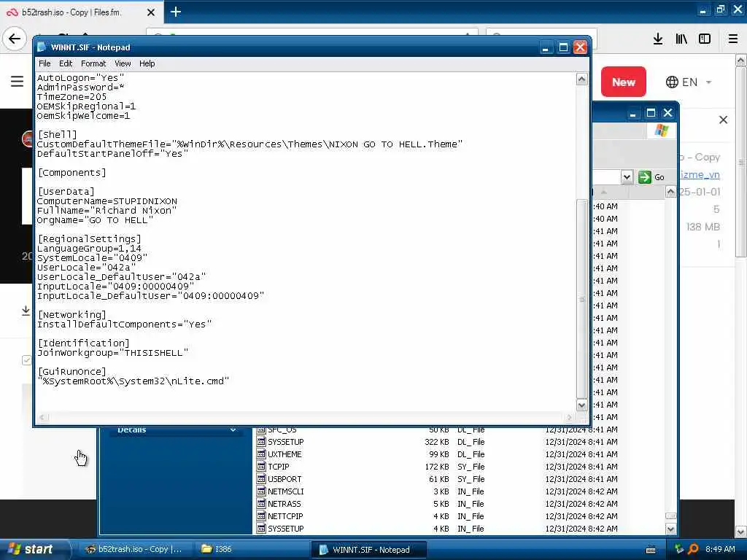Open the EN language dropdown
The image size is (747, 560).
689,82
